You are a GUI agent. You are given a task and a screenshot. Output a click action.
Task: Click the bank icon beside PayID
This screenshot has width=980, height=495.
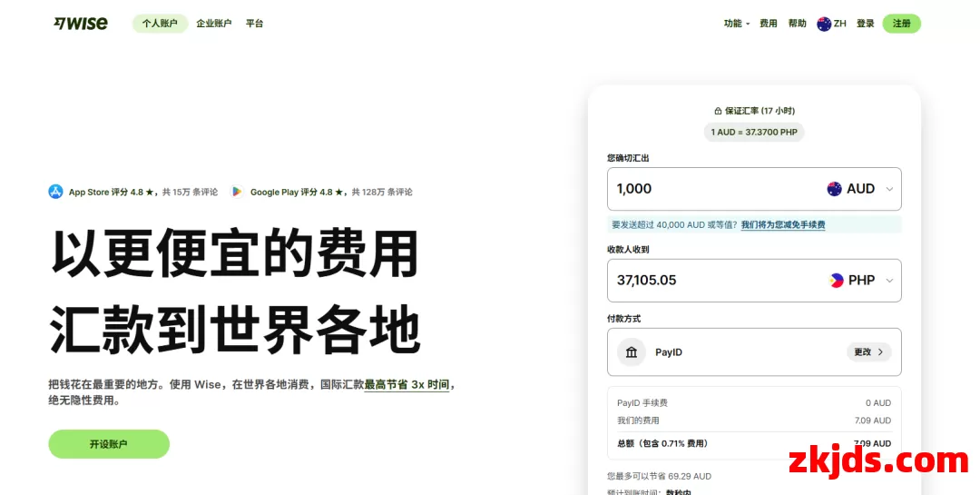pos(632,351)
